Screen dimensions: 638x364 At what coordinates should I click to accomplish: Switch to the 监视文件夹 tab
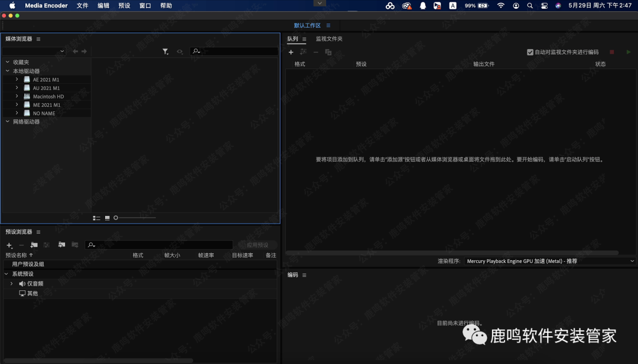329,39
